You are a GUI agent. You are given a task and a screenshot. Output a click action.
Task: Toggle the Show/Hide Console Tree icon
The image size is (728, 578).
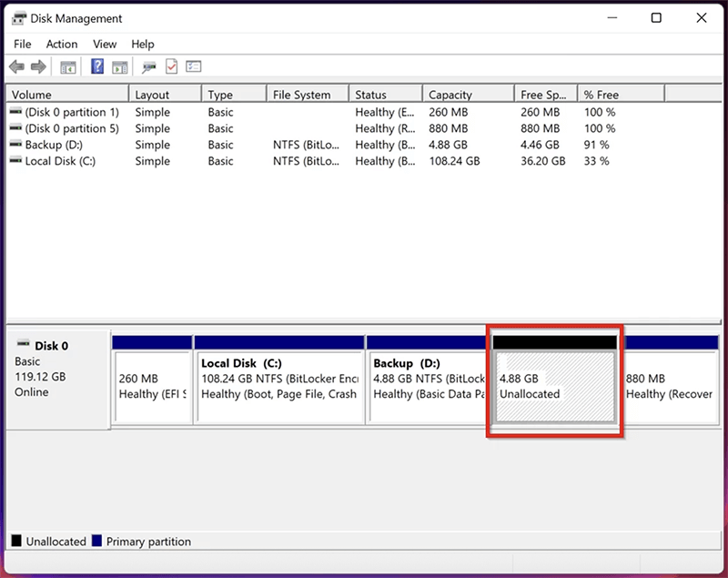click(x=66, y=66)
